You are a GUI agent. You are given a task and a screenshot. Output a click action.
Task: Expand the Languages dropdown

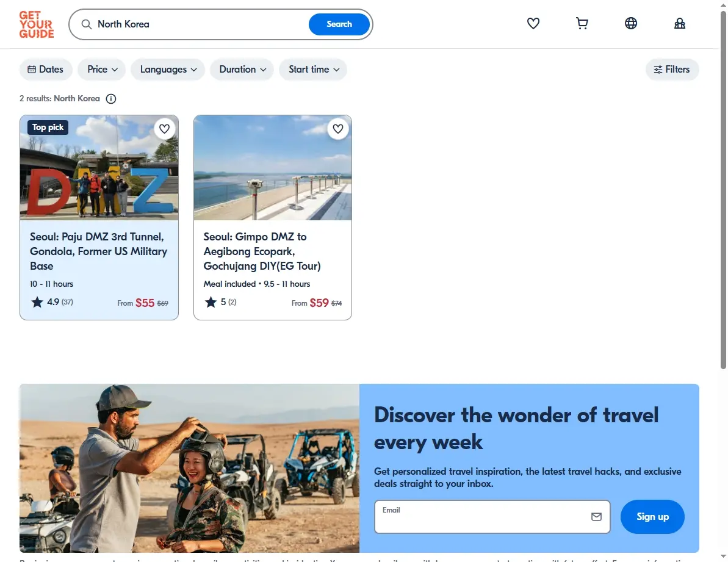tap(168, 70)
